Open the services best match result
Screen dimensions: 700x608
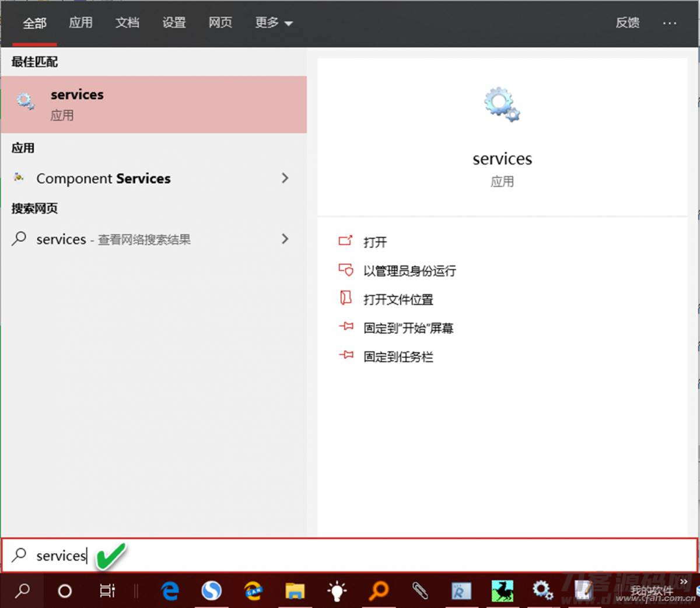[153, 104]
